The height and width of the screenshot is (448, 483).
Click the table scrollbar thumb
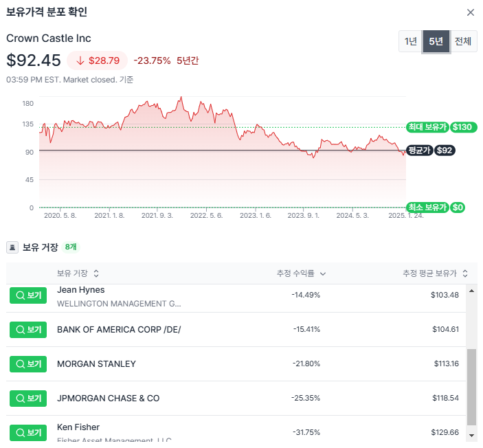coord(471,387)
